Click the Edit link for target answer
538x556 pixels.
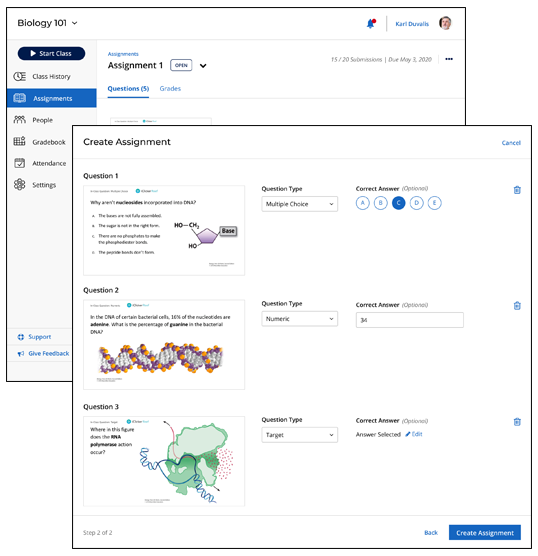pyautogui.click(x=414, y=434)
